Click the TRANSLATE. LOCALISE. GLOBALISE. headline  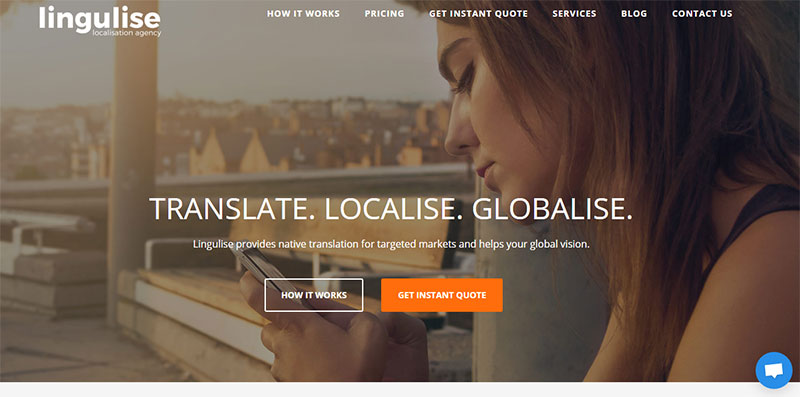[391, 209]
